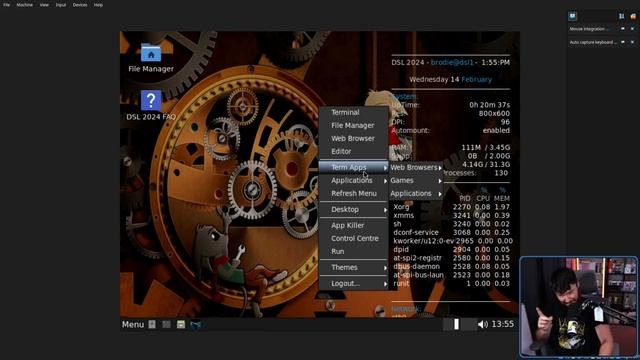Expand the highlighted Term Apps submenu
This screenshot has height=360, width=640.
[353, 167]
